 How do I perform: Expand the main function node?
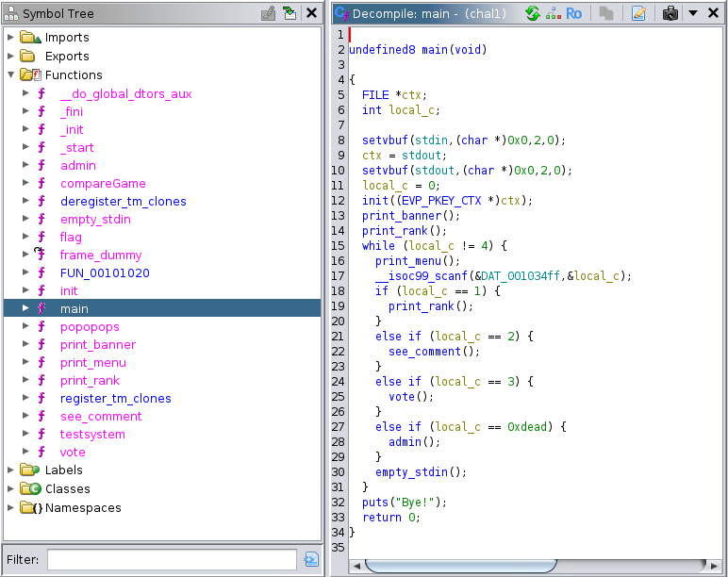[26, 308]
